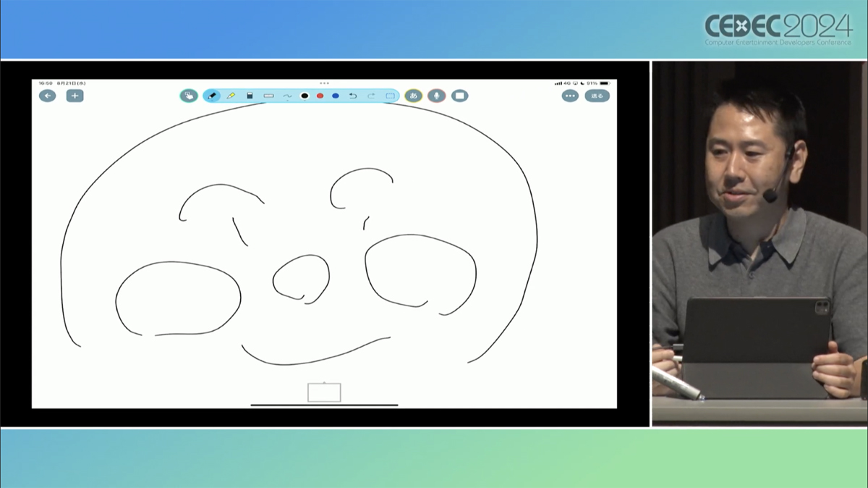Image resolution: width=868 pixels, height=488 pixels.
Task: Choose the black ink color
Action: (305, 96)
